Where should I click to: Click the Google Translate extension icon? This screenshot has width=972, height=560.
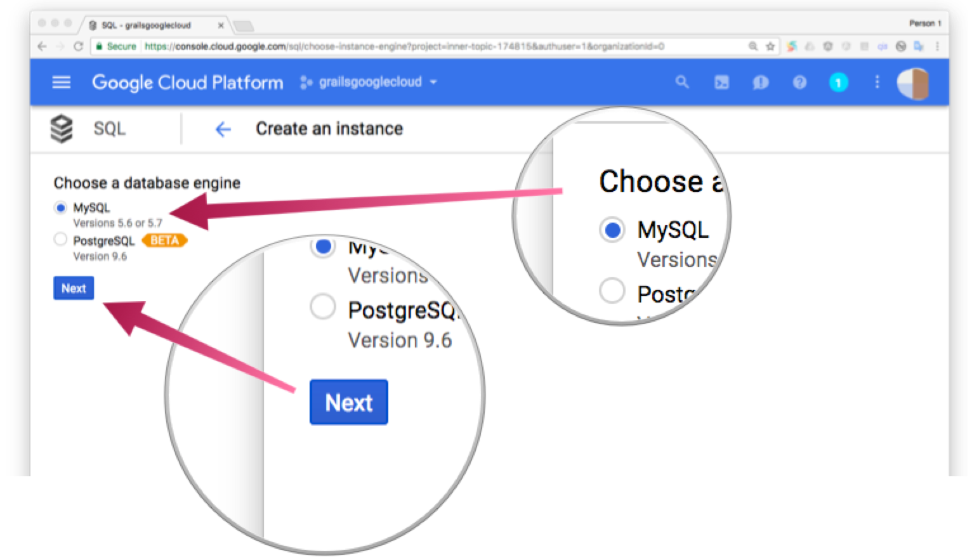tap(918, 46)
